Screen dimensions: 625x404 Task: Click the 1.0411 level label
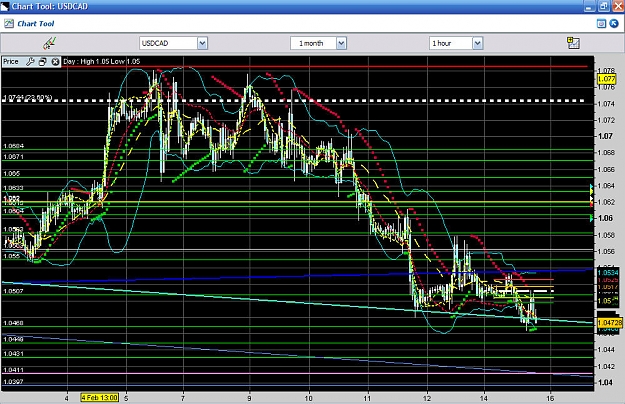click(13, 370)
